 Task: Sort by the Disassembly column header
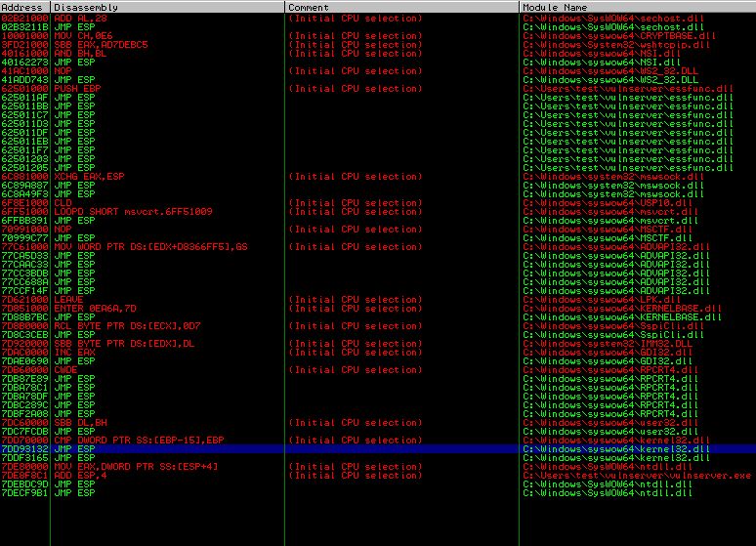point(167,7)
